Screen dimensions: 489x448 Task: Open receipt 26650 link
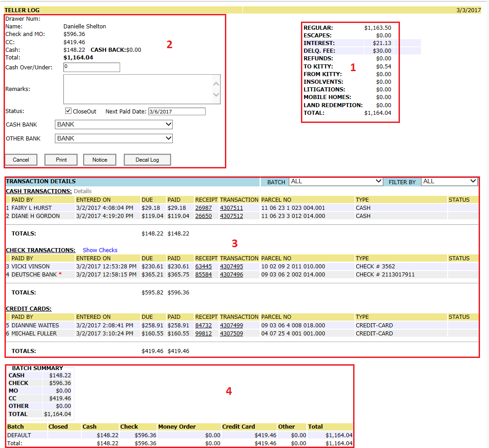click(x=203, y=216)
